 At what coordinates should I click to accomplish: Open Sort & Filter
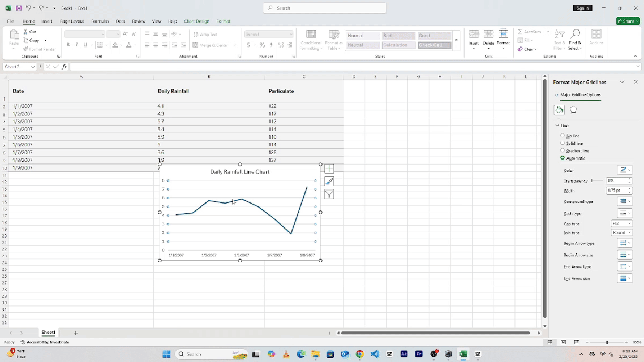559,40
